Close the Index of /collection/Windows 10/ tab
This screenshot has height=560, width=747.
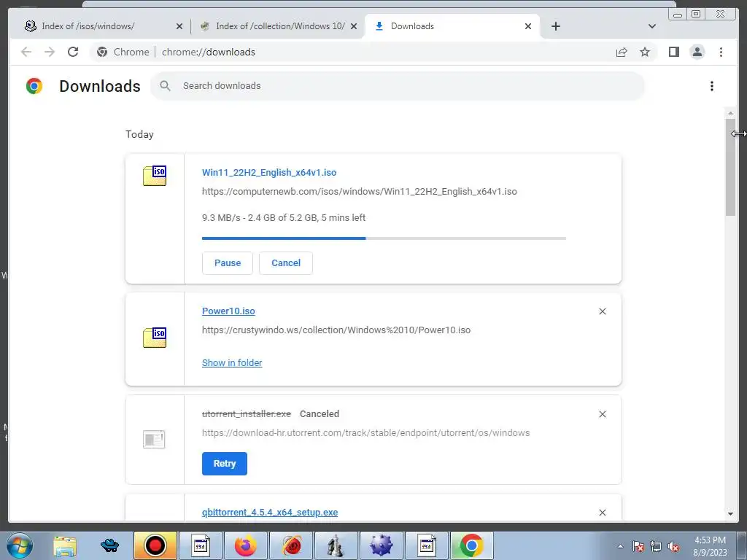coord(354,26)
